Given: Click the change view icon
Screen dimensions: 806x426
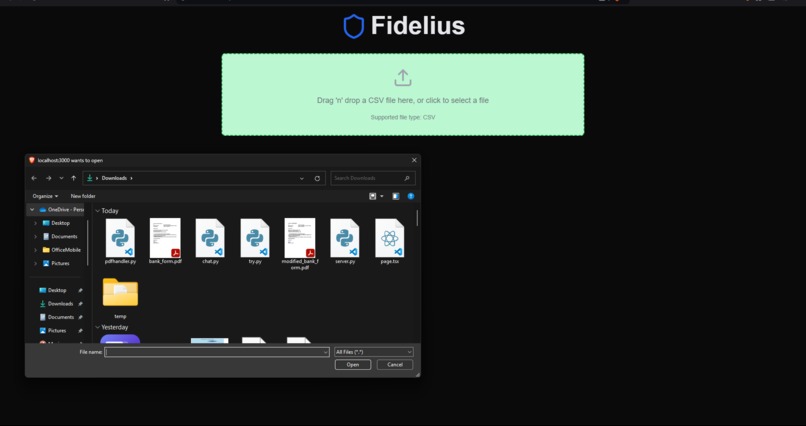Looking at the screenshot, I should point(373,196).
